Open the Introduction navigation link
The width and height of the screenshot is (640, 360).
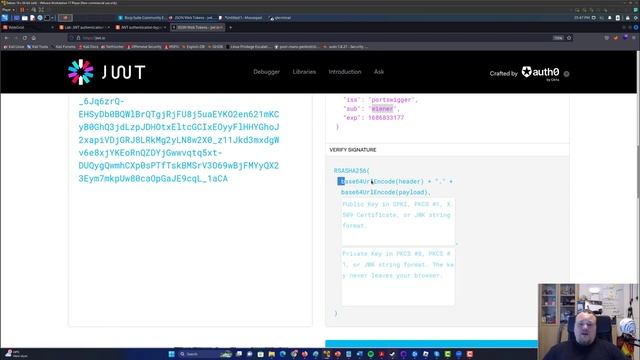[345, 72]
